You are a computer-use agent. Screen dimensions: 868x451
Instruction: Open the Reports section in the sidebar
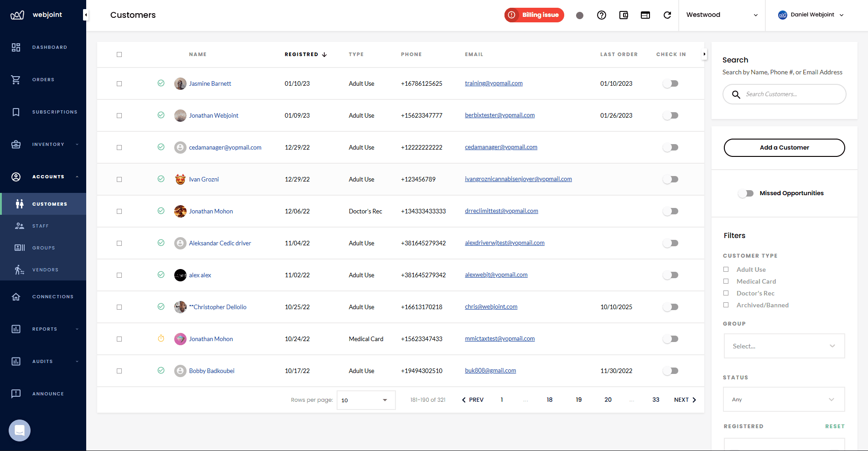coord(45,329)
